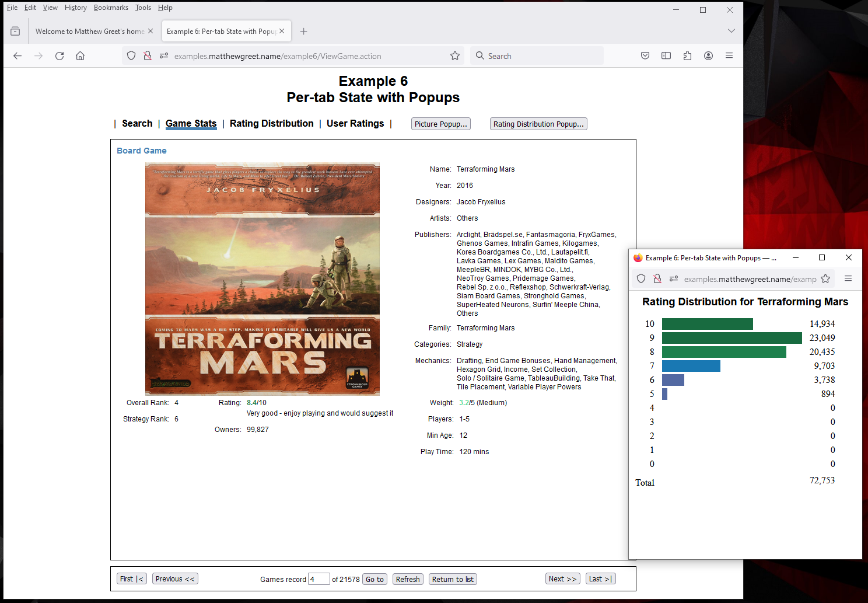This screenshot has height=603, width=868.
Task: Click the Save to Pocket icon
Action: point(645,56)
